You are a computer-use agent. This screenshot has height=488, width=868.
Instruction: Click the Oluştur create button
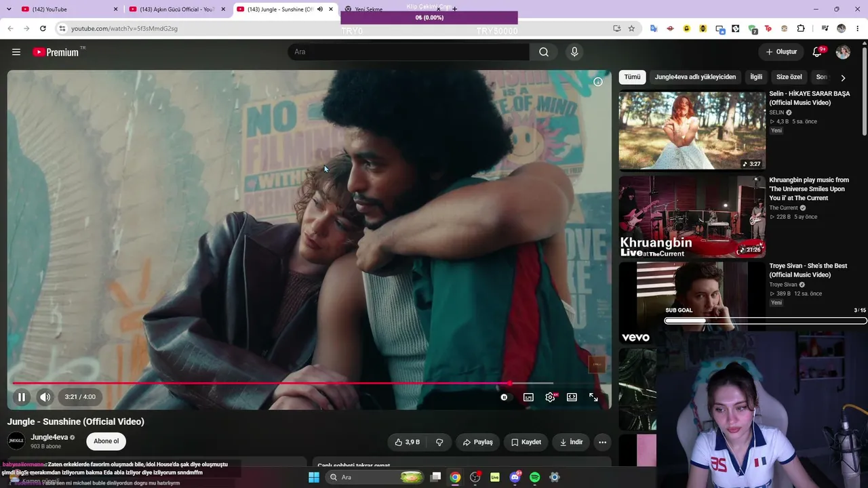tap(781, 52)
